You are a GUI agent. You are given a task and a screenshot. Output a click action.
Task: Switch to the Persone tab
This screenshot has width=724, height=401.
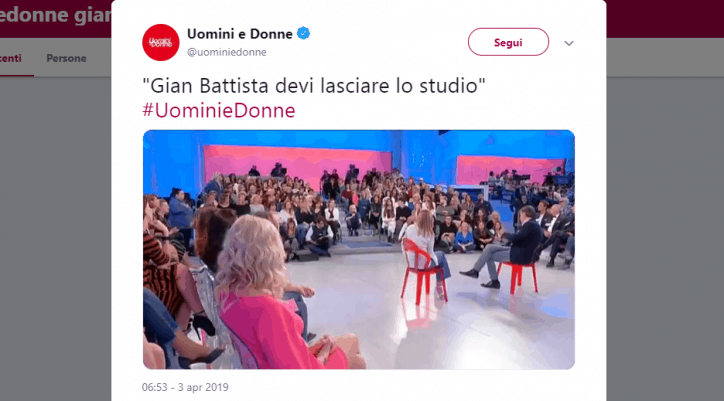click(x=66, y=58)
